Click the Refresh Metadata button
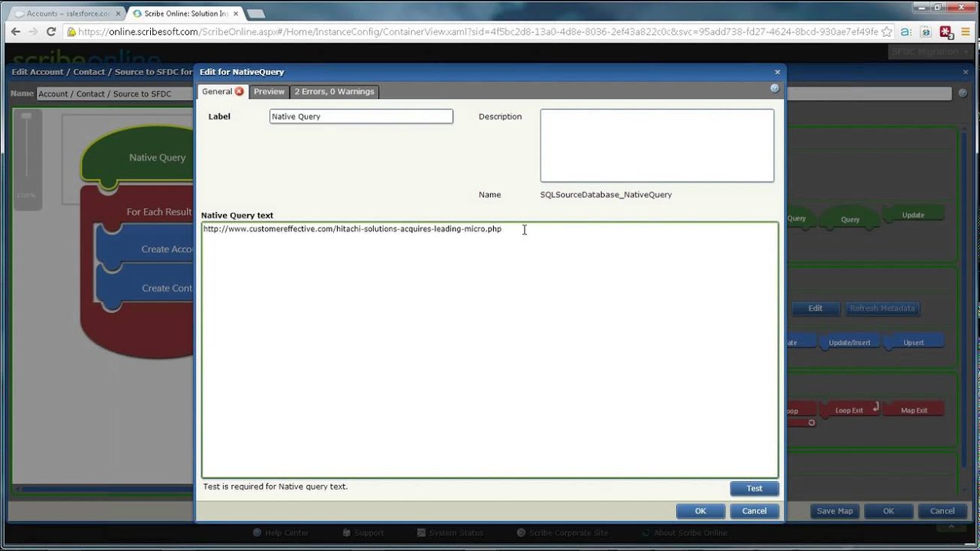Image resolution: width=980 pixels, height=551 pixels. (882, 308)
